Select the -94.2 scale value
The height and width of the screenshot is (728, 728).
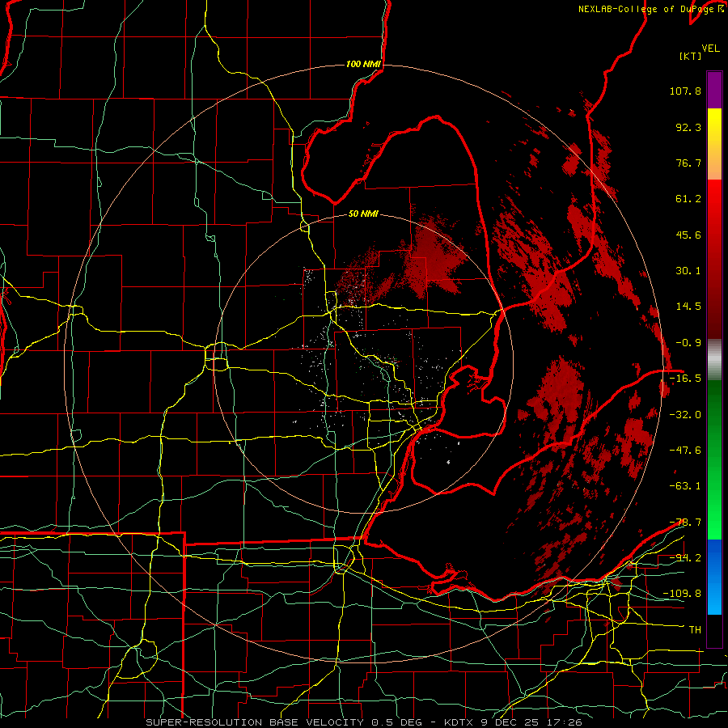(685, 558)
